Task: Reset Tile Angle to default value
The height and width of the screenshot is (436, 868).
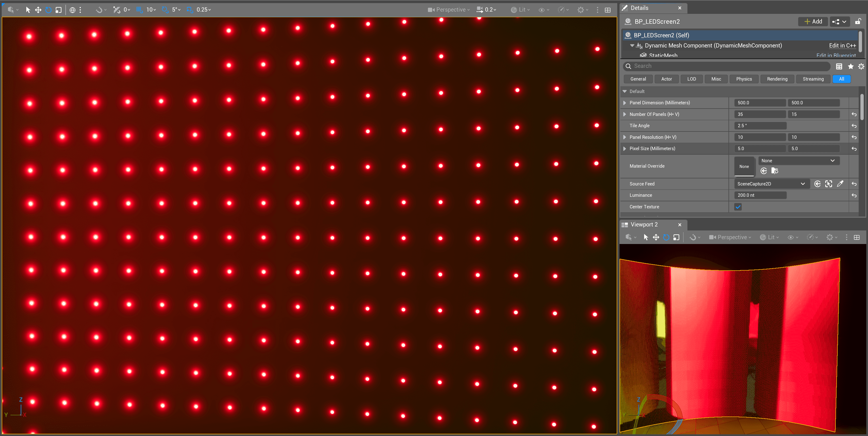Action: [854, 126]
